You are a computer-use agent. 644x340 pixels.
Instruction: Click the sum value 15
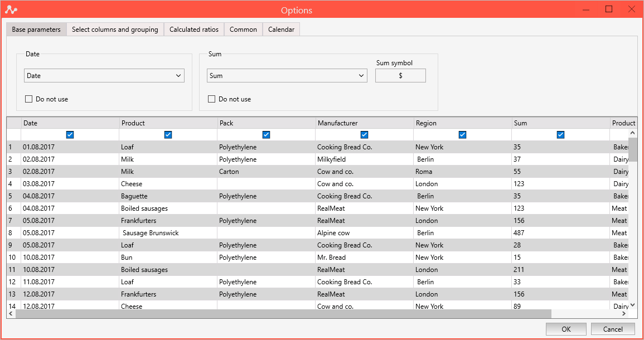click(x=561, y=258)
